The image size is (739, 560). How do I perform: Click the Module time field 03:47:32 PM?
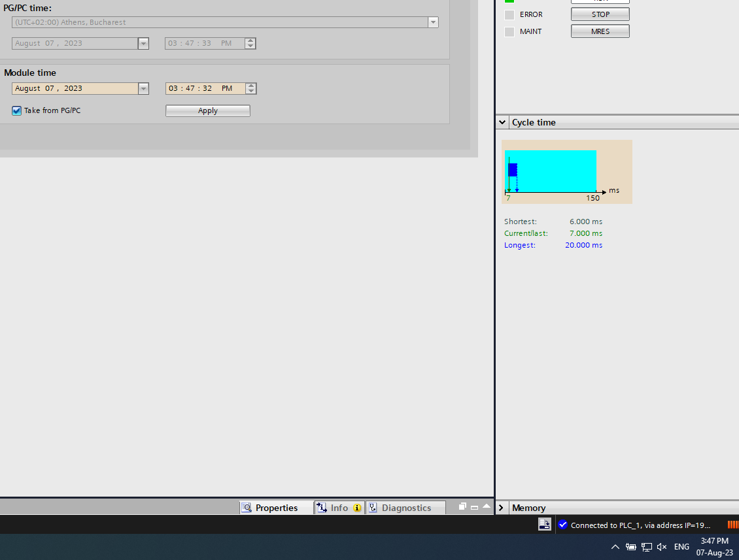[x=205, y=89]
